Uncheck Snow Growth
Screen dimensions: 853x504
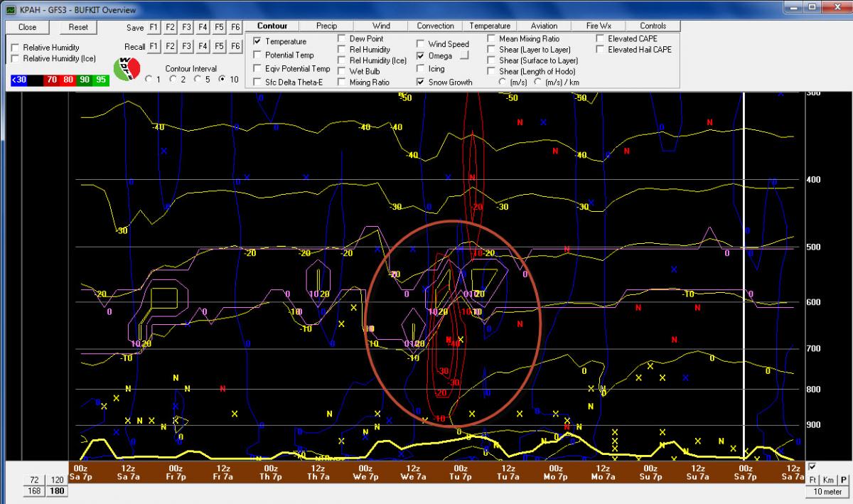pyautogui.click(x=421, y=82)
